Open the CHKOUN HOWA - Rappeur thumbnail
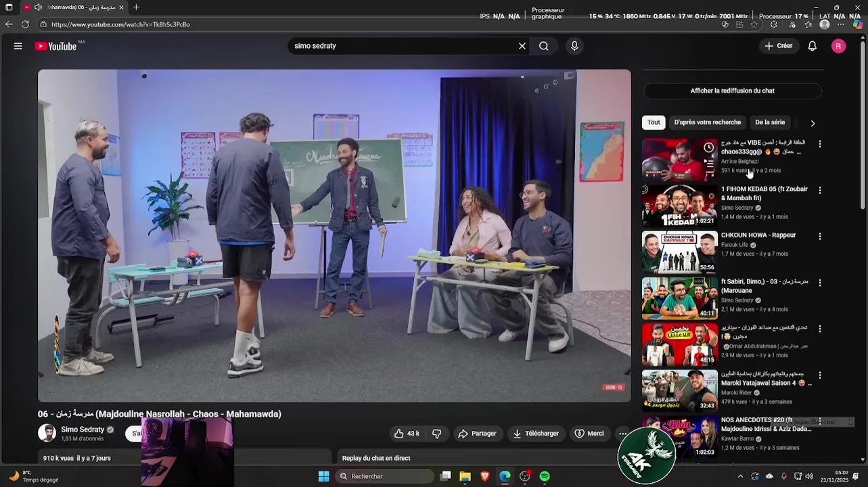Image resolution: width=868 pixels, height=487 pixels. (679, 252)
